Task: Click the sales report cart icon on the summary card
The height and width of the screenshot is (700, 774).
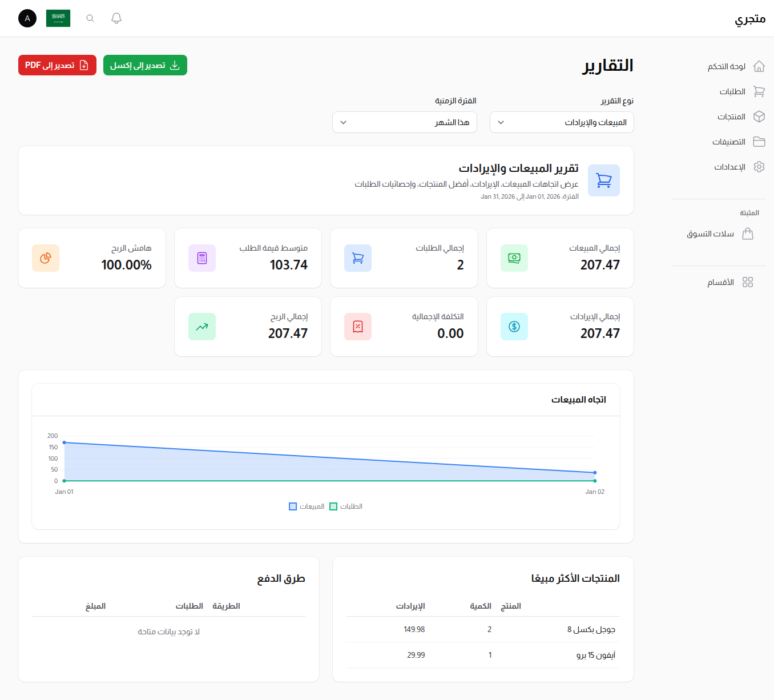Action: click(603, 180)
